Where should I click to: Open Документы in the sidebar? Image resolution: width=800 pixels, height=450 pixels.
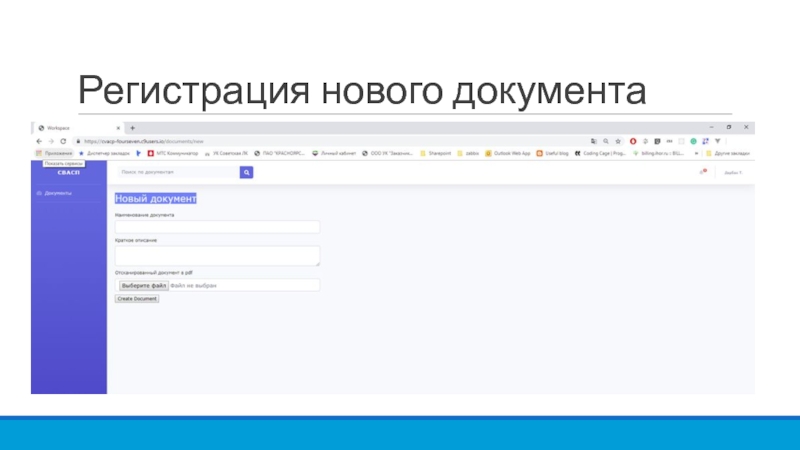click(56, 193)
